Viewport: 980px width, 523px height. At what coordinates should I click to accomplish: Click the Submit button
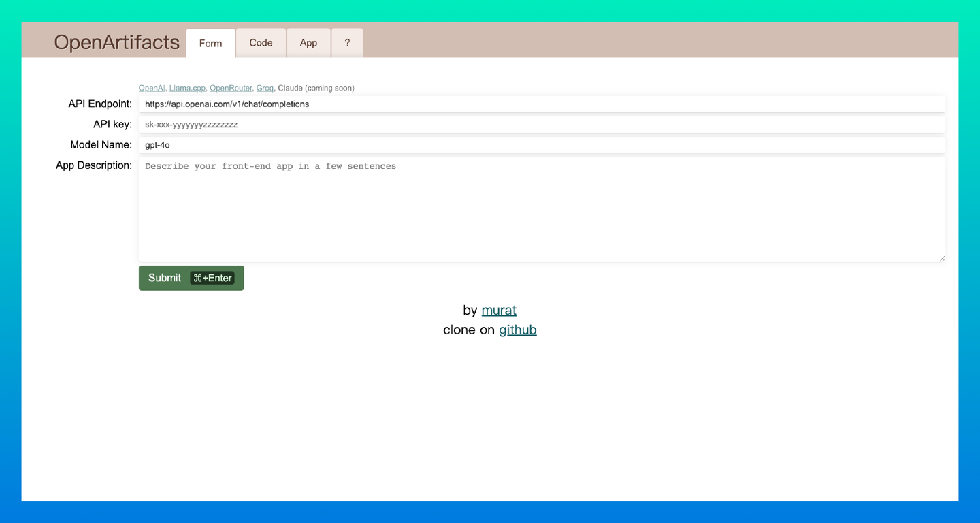point(165,278)
